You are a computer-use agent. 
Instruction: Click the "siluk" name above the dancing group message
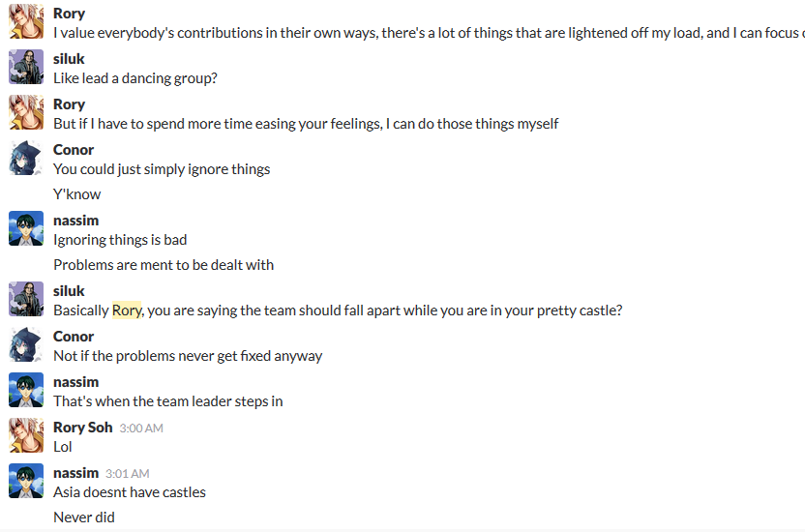[x=69, y=59]
